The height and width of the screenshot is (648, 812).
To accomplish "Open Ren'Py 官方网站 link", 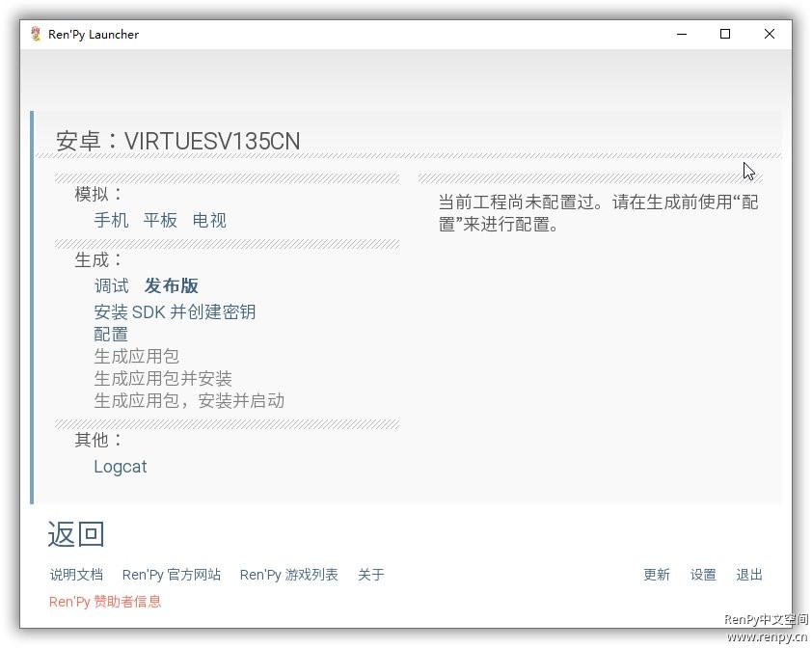I will click(x=172, y=575).
